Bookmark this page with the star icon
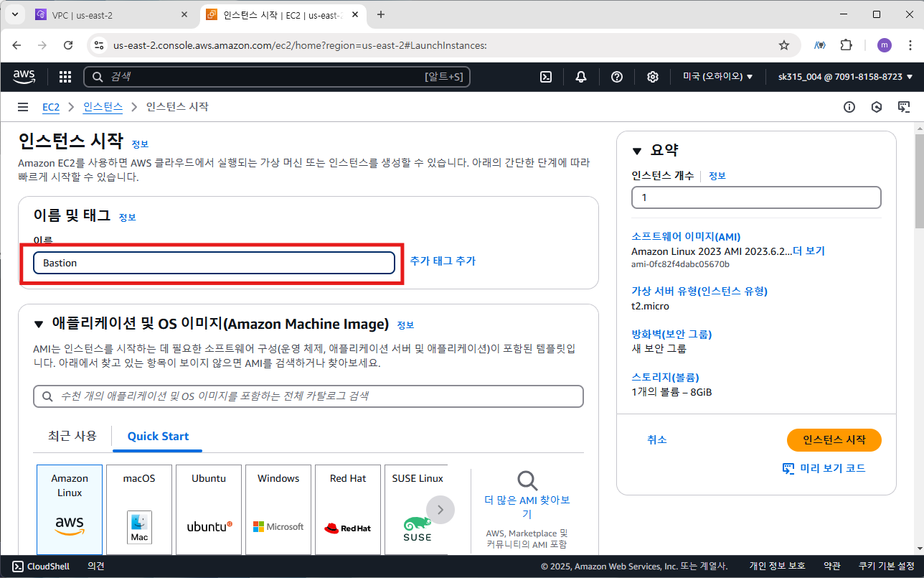The width and height of the screenshot is (924, 578). point(784,45)
